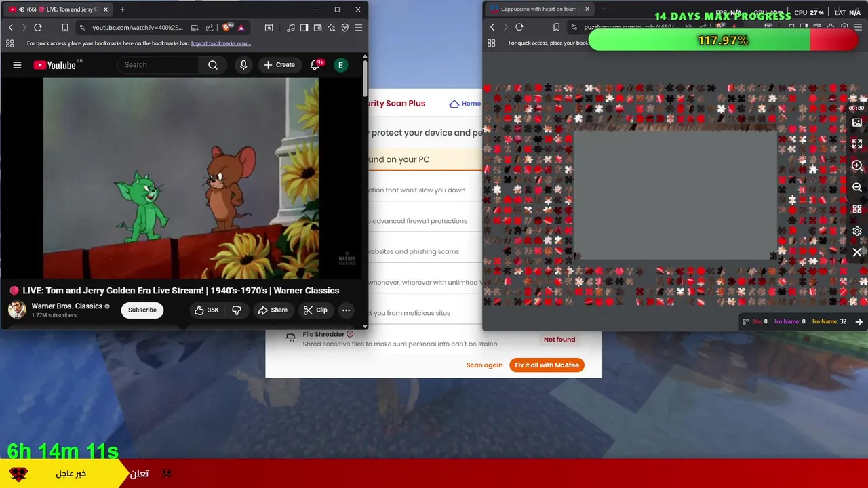Click the No Name: 32 score

click(x=829, y=322)
